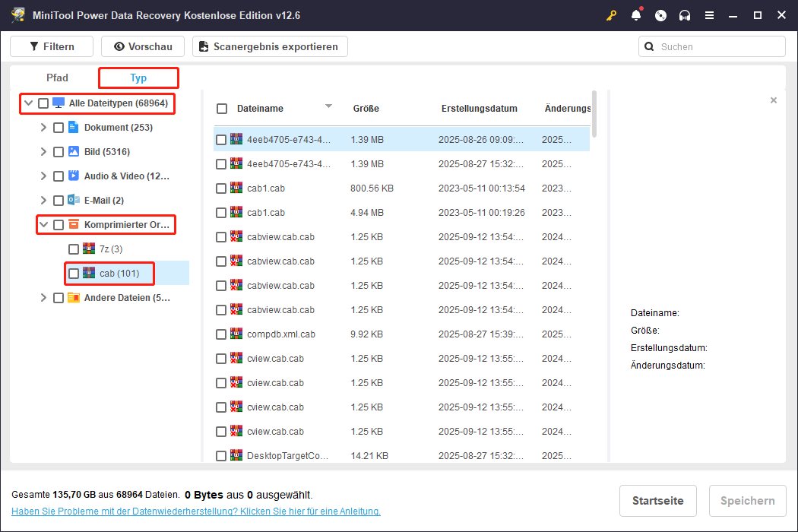Click the Startseite button
798x532 pixels.
657,501
